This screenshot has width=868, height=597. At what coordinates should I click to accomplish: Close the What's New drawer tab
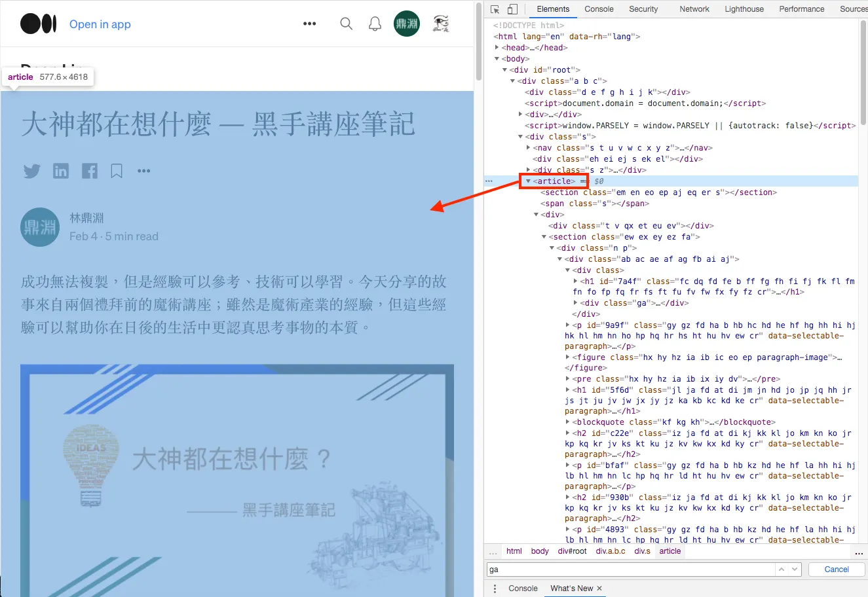[599, 588]
